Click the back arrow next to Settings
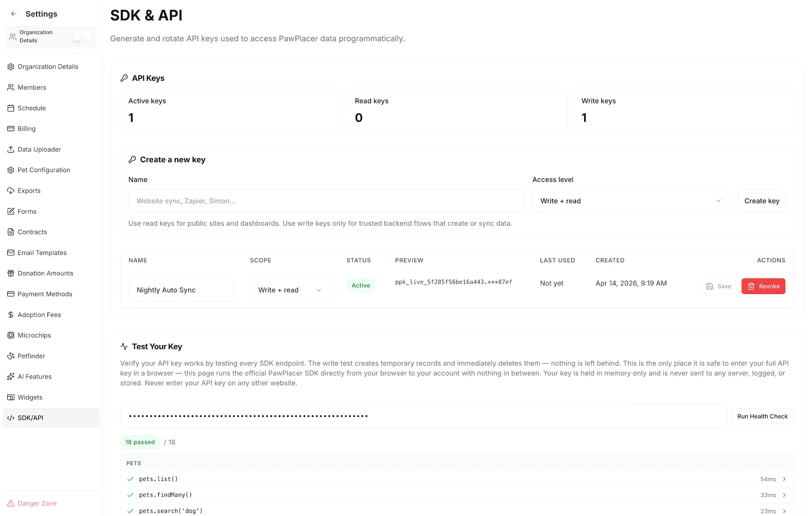The image size is (812, 516). coord(14,14)
